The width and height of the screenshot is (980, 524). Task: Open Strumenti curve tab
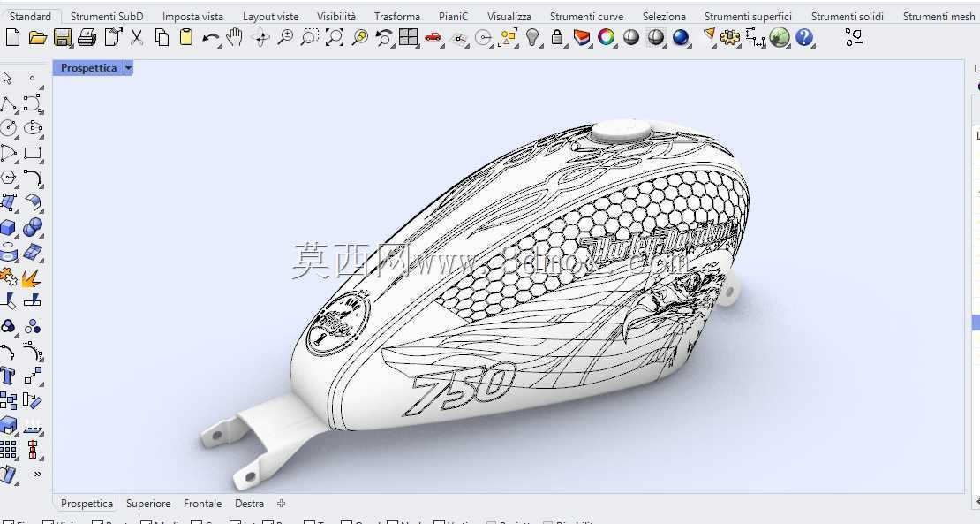click(x=587, y=16)
